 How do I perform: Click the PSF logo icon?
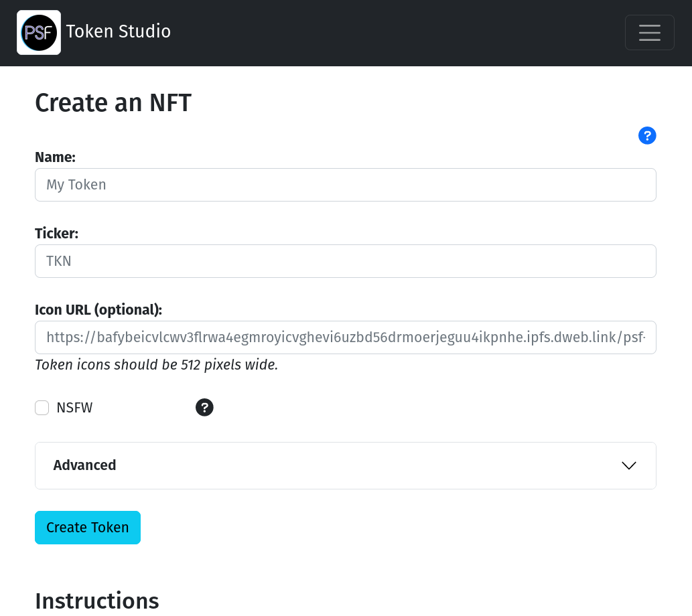click(39, 33)
